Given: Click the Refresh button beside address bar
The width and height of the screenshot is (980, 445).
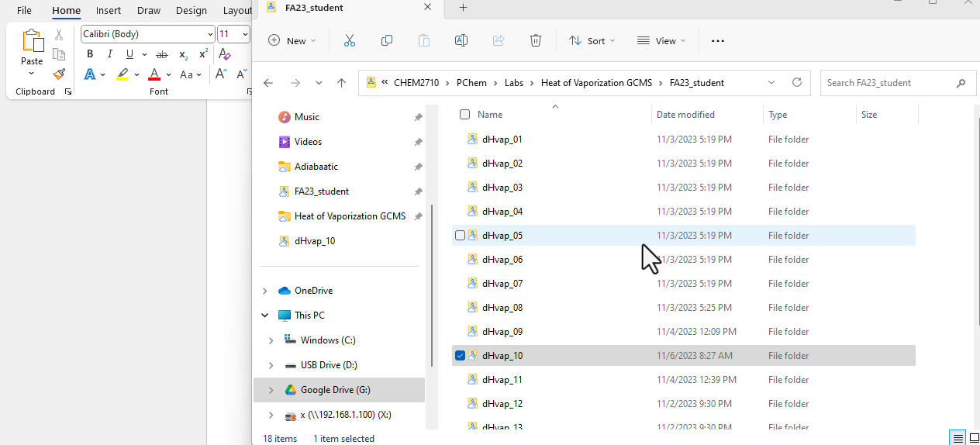Looking at the screenshot, I should pos(796,82).
